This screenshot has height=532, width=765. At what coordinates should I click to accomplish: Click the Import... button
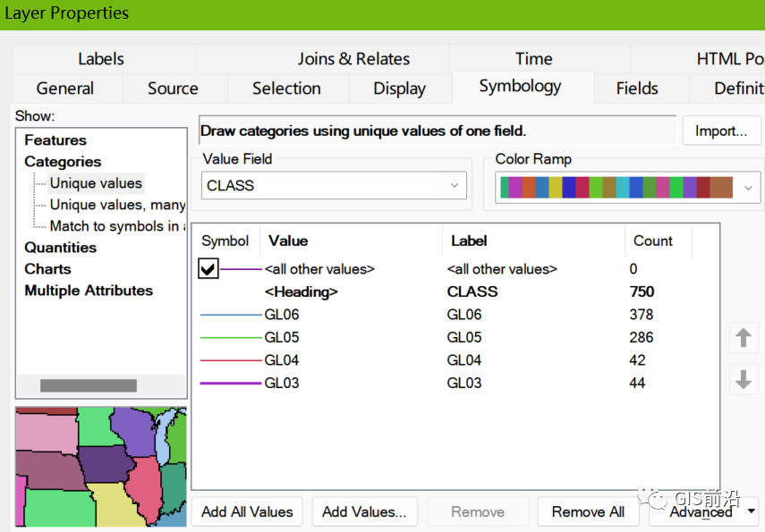(721, 131)
